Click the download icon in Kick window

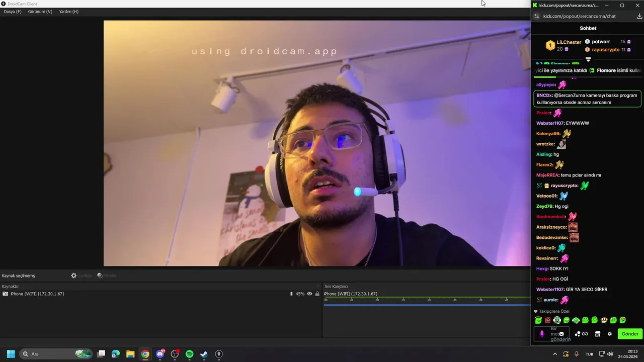pos(639,16)
